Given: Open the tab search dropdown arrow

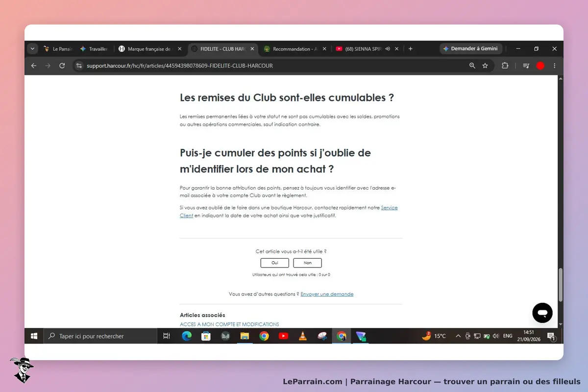Looking at the screenshot, I should click(x=32, y=49).
